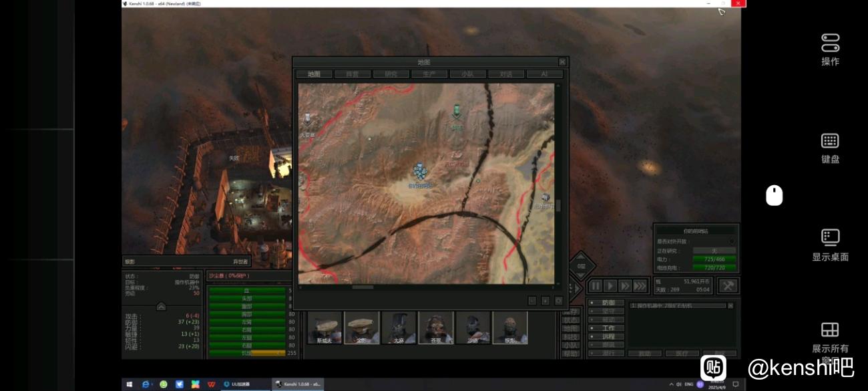Screen dimensions: 868x391
Task: Click the 正在研究 无 research button
Action: coord(714,251)
